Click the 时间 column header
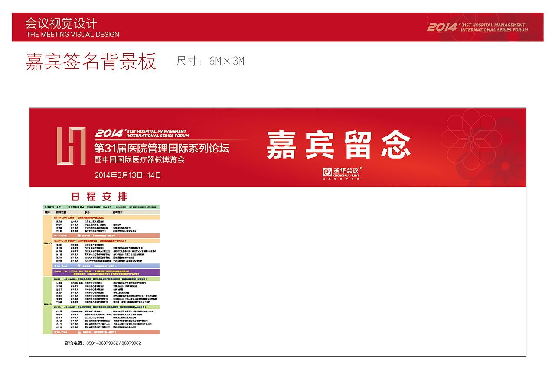Image resolution: width=555 pixels, height=392 pixels. pyautogui.click(x=47, y=212)
